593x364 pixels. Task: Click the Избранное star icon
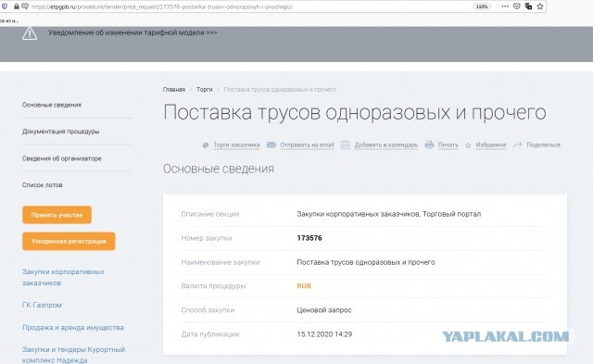pyautogui.click(x=468, y=145)
